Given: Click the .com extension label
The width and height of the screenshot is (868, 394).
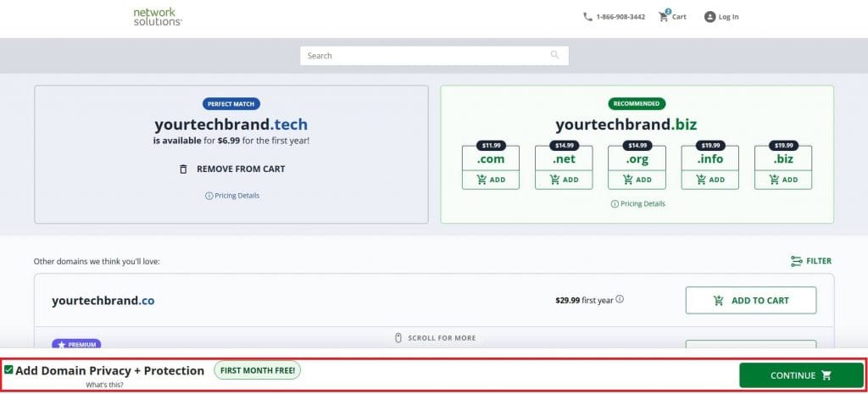Looking at the screenshot, I should click(x=491, y=159).
